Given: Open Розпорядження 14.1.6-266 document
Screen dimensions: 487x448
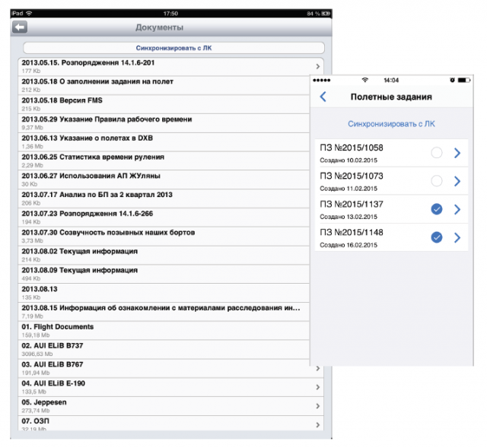Looking at the screenshot, I should 164,218.
